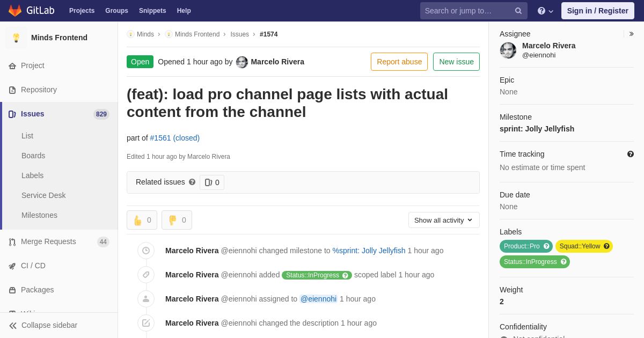
Task: Open %sprint: Jolly Jellyfish milestone link
Action: tap(369, 251)
